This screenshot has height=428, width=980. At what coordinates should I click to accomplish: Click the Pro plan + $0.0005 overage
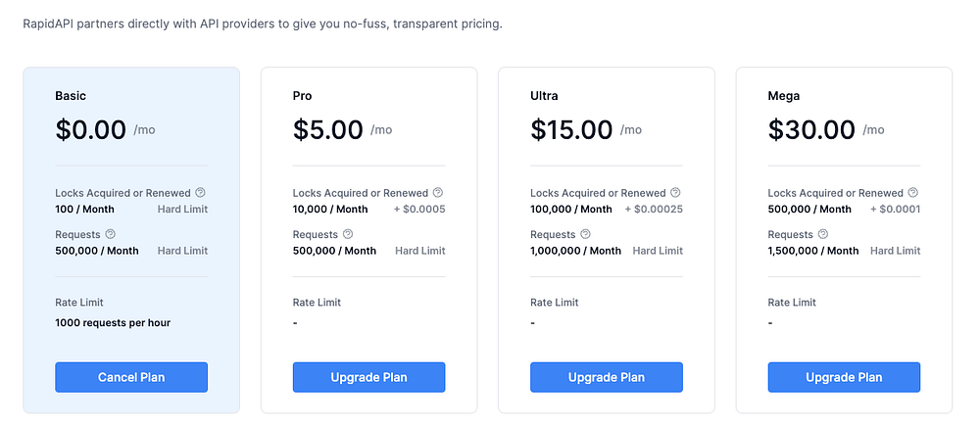[x=420, y=209]
